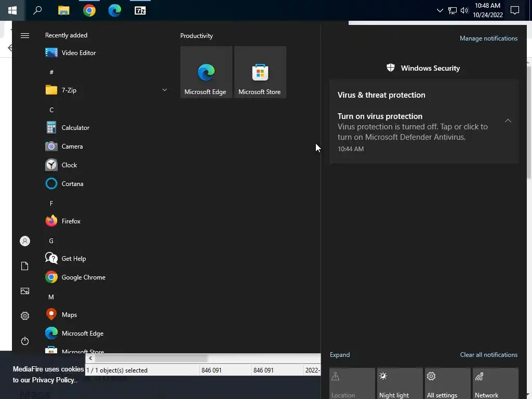Image resolution: width=532 pixels, height=399 pixels.
Task: Jump to letter C section header
Action: 51,110
